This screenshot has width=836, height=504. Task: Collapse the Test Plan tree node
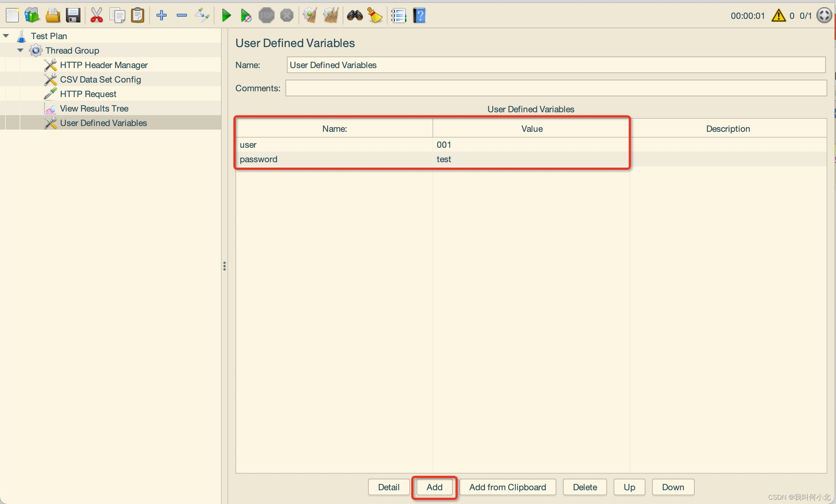click(x=6, y=36)
